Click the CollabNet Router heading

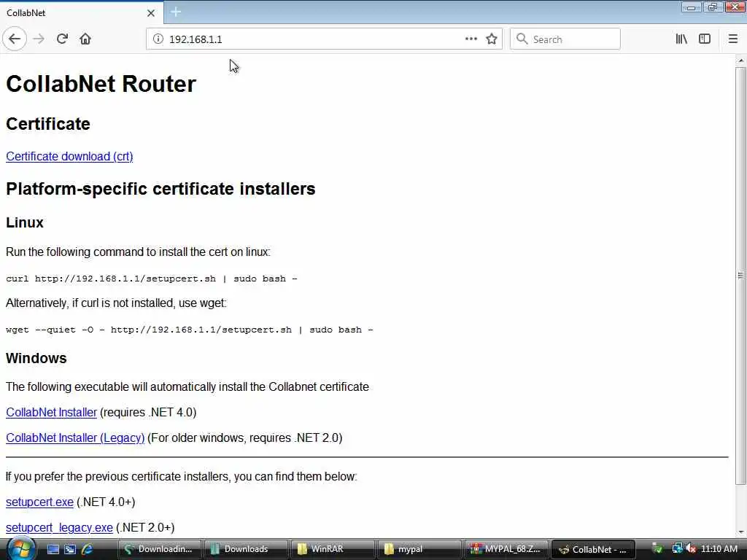(x=101, y=85)
